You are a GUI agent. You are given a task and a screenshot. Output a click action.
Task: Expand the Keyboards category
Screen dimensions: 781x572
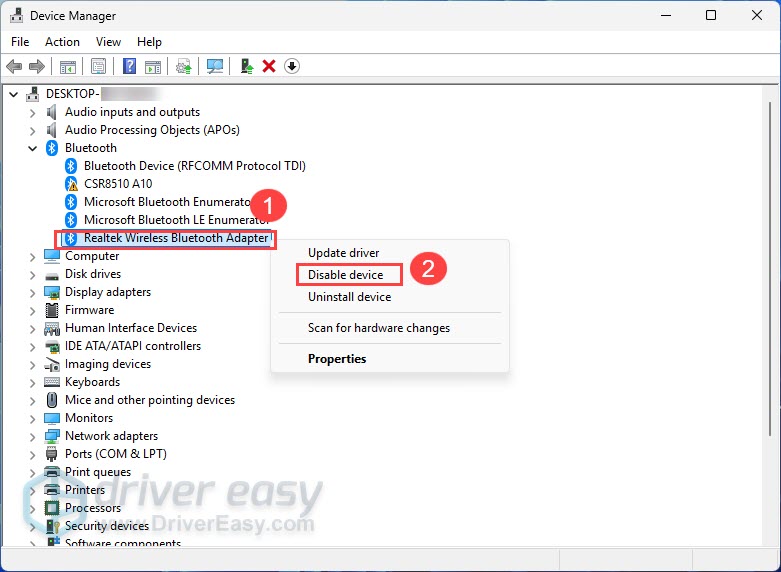[32, 383]
